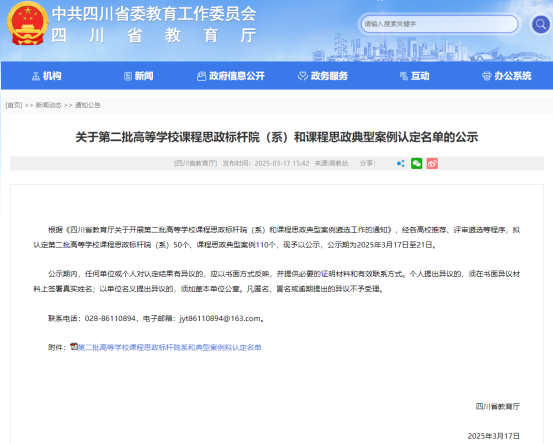Viewport: 553px width, 444px height.
Task: Click the 办公系统 printer icon
Action: point(486,76)
